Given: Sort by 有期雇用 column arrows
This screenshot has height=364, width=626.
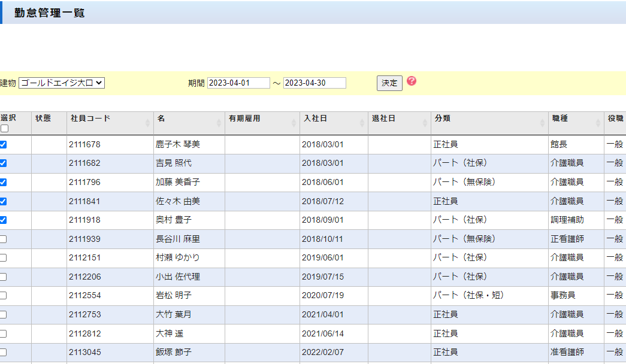Looking at the screenshot, I should [294, 123].
